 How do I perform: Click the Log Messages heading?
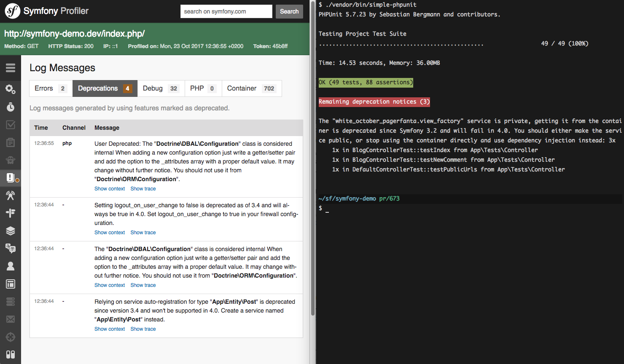(x=62, y=68)
